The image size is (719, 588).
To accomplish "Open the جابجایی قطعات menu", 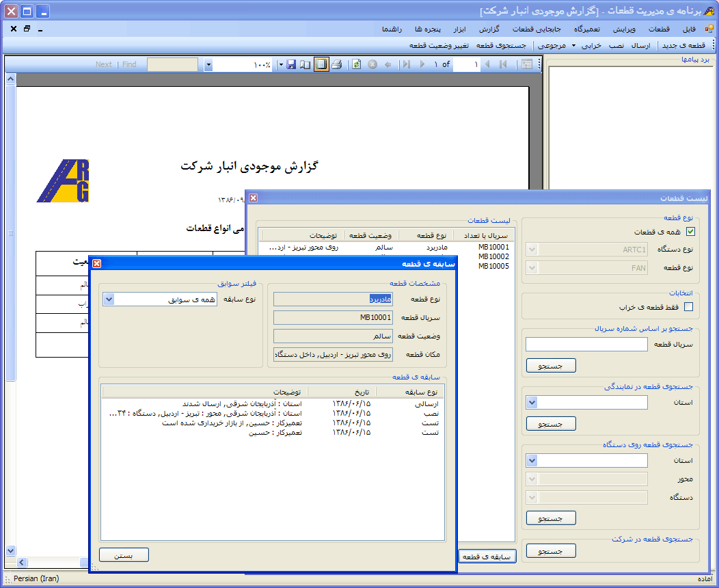I will tap(537, 29).
